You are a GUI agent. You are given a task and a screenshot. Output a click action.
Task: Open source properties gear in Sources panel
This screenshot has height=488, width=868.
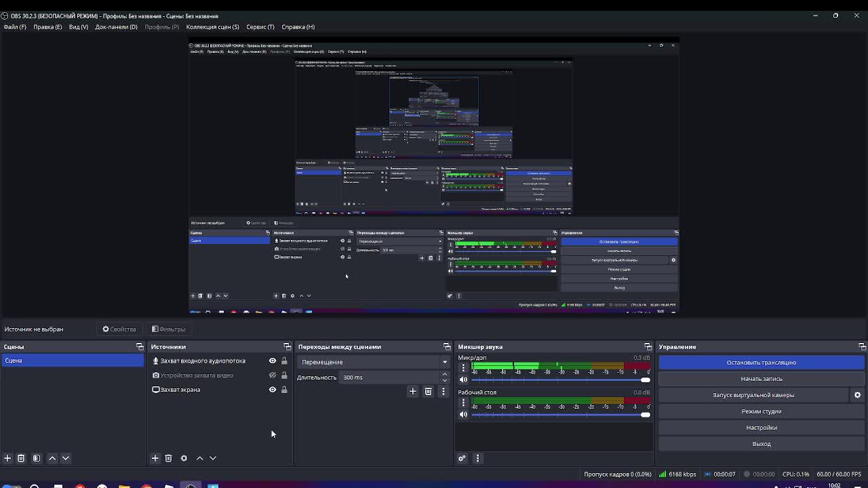pos(184,458)
